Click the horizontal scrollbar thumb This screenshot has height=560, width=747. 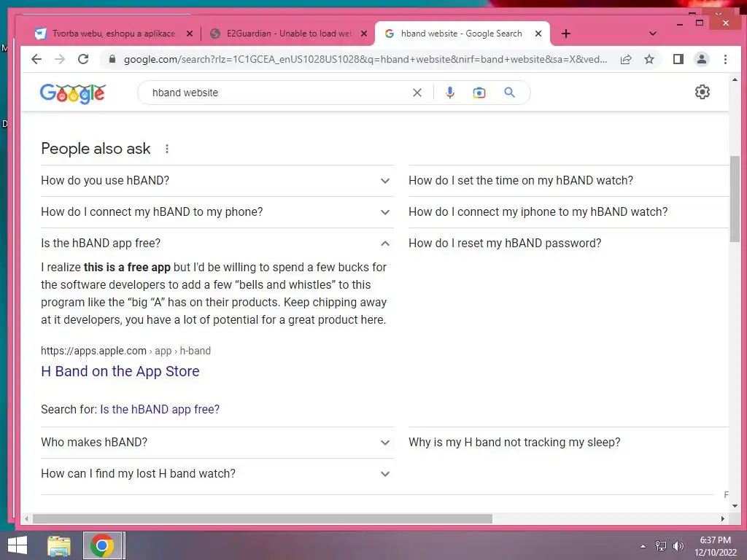(262, 518)
